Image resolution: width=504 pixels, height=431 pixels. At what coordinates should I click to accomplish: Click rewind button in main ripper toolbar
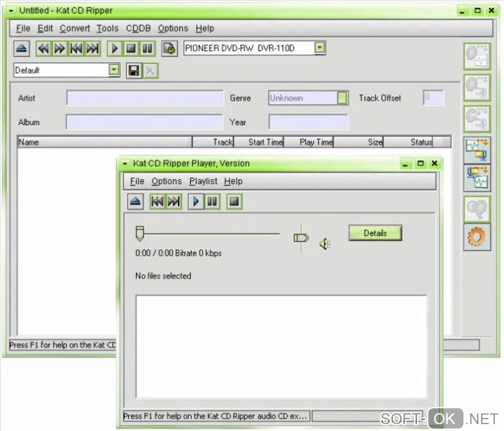[43, 49]
